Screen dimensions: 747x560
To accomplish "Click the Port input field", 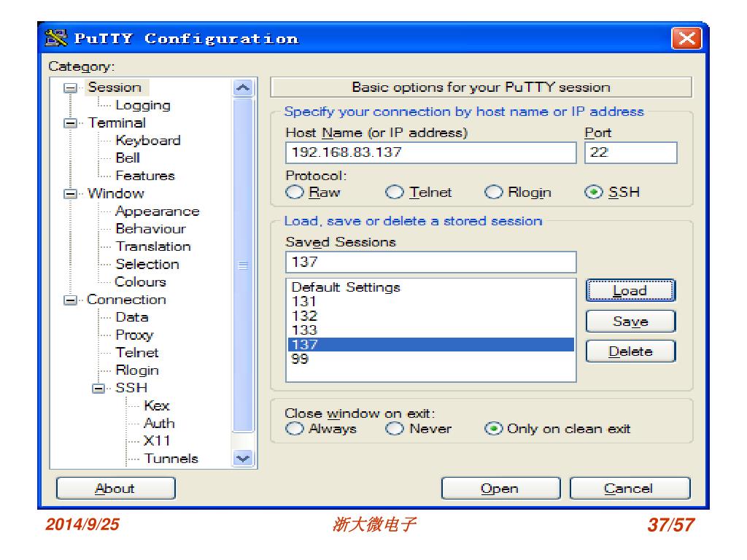I will point(630,152).
